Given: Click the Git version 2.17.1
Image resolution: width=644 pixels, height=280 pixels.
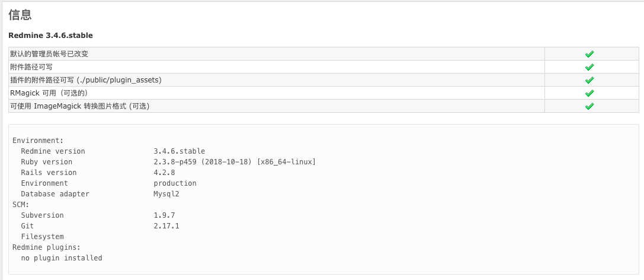Looking at the screenshot, I should (x=166, y=226).
